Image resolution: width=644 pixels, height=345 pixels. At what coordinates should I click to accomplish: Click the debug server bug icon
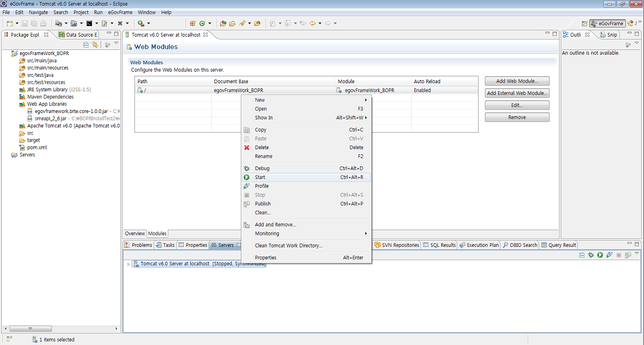click(x=591, y=255)
